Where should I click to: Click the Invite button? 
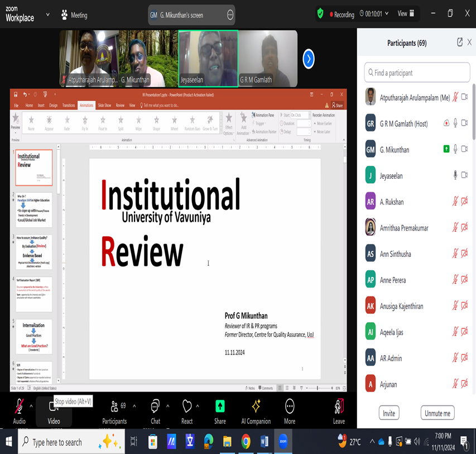(389, 413)
